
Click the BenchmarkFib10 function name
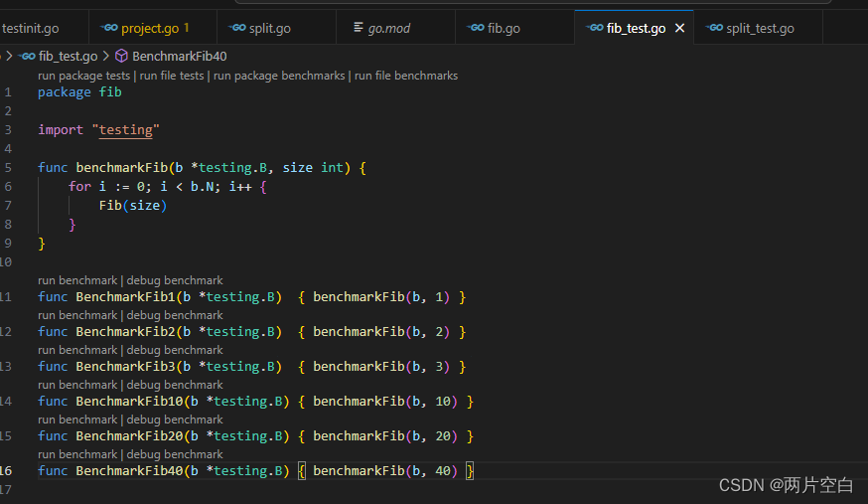[x=129, y=402]
